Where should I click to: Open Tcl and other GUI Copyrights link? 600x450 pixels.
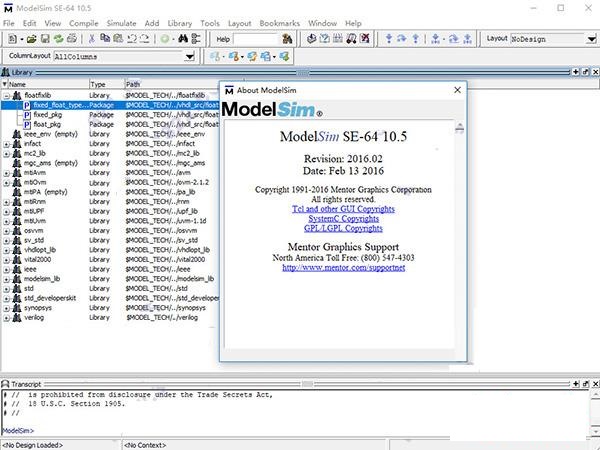point(343,209)
